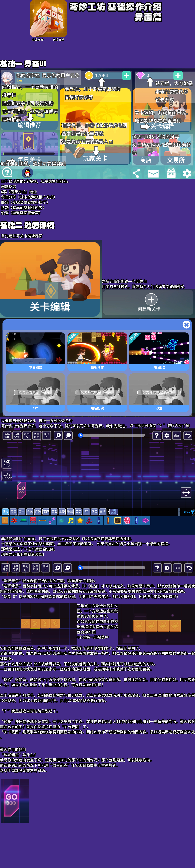Screen dimensions: 195x868
Task: Open the gift box activity icon
Action: (x=171, y=173)
